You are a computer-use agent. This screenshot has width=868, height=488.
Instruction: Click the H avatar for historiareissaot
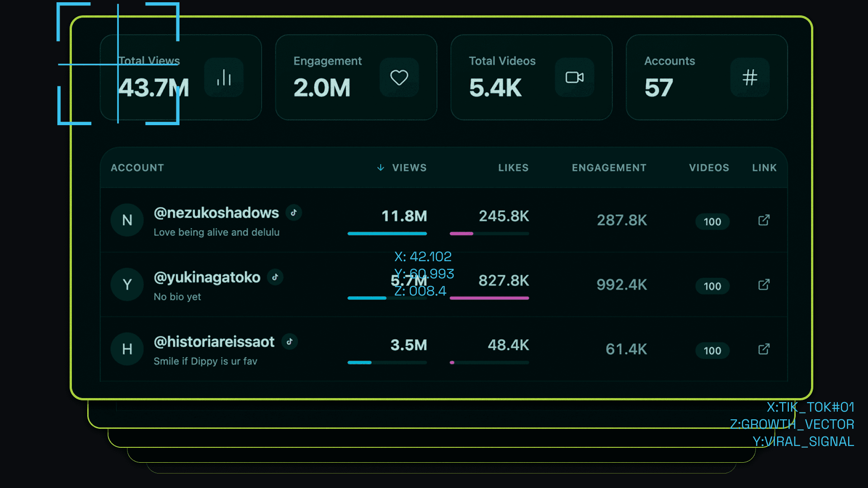[x=127, y=349]
